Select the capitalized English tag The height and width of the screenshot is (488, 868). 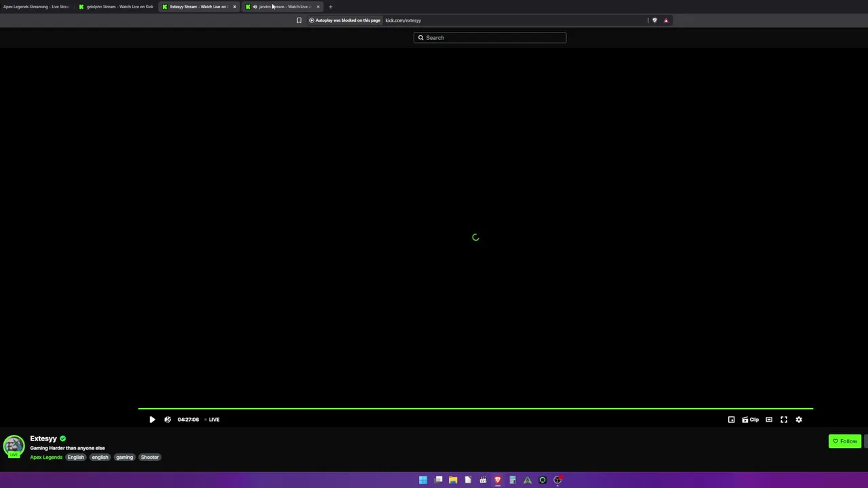click(76, 457)
